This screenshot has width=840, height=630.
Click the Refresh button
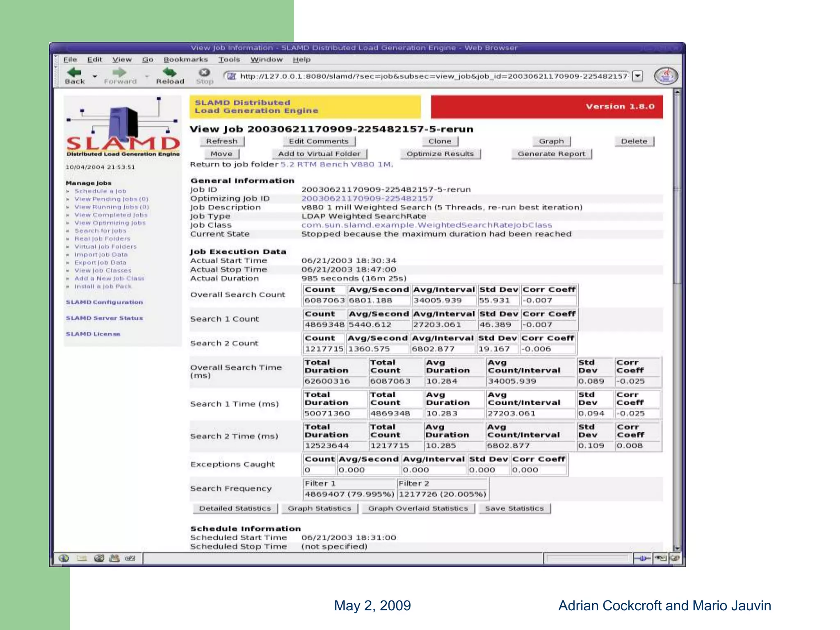click(x=222, y=141)
